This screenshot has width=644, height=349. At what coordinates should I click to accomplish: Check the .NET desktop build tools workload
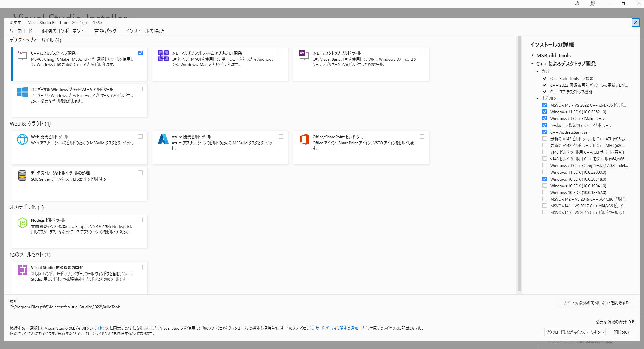pyautogui.click(x=422, y=53)
